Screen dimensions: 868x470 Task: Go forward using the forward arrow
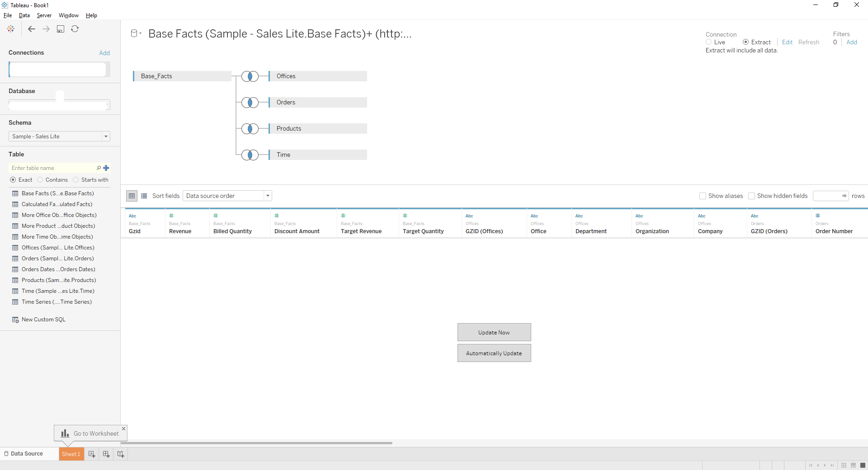46,29
